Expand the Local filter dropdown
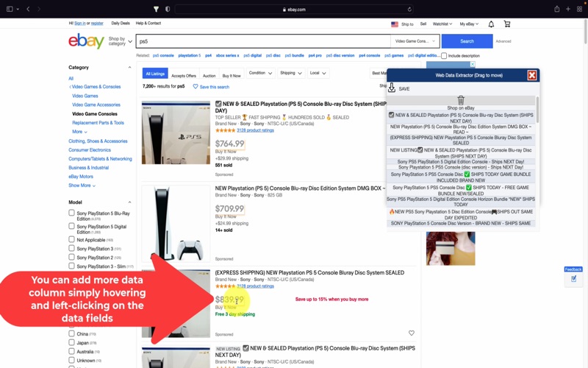 (x=318, y=73)
